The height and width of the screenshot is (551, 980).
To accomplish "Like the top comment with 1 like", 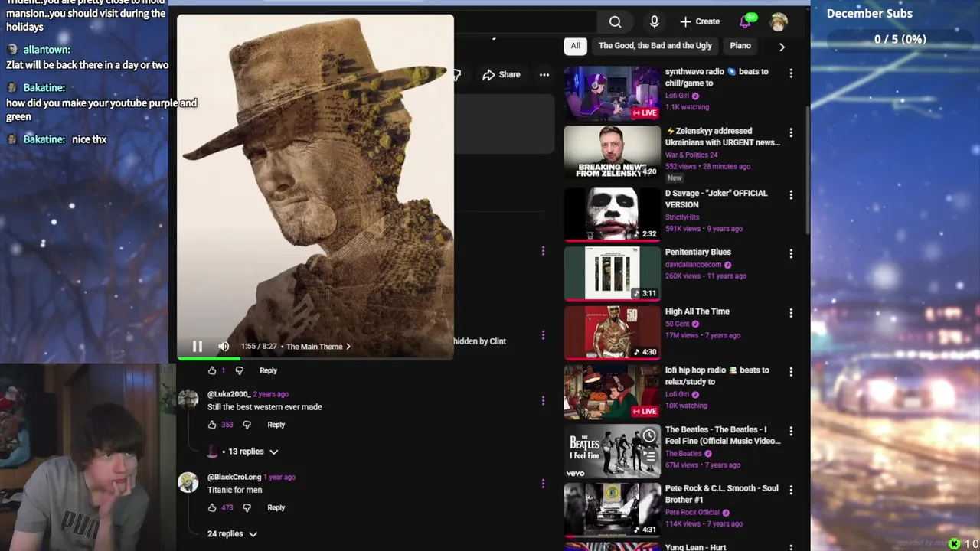I will [x=212, y=370].
